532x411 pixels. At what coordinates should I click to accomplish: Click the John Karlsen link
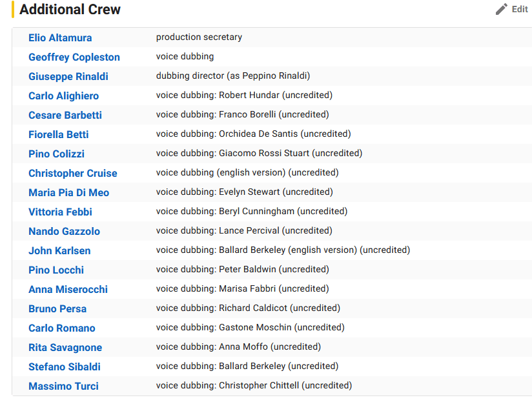59,250
